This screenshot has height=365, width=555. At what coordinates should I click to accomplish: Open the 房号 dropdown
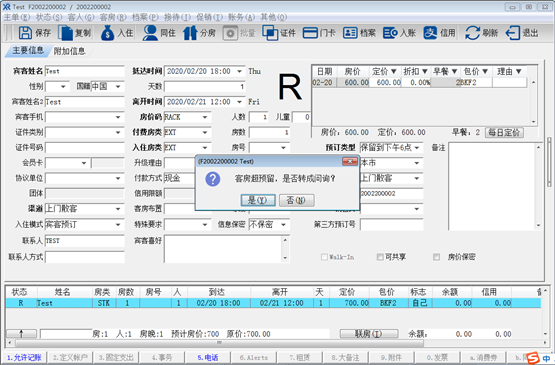[x=284, y=148]
